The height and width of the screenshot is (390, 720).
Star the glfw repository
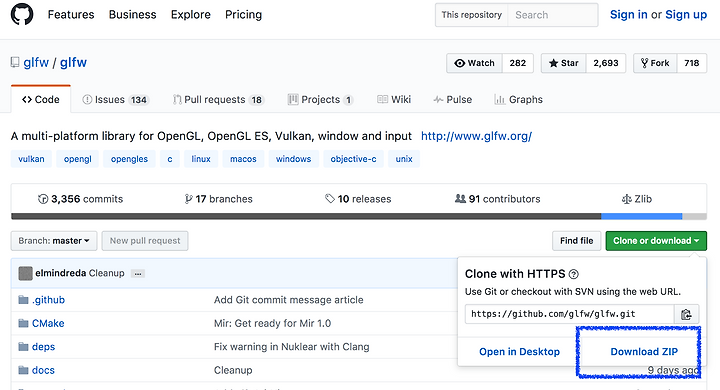point(563,63)
